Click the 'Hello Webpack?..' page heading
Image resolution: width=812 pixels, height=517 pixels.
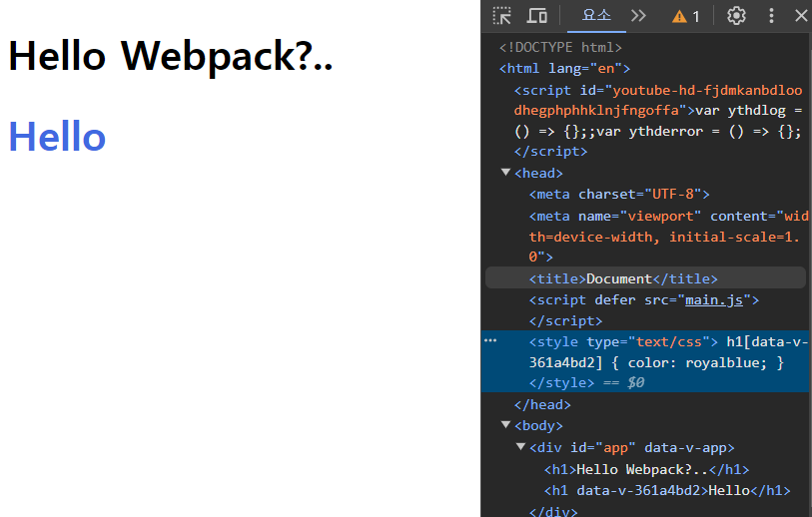click(x=171, y=56)
